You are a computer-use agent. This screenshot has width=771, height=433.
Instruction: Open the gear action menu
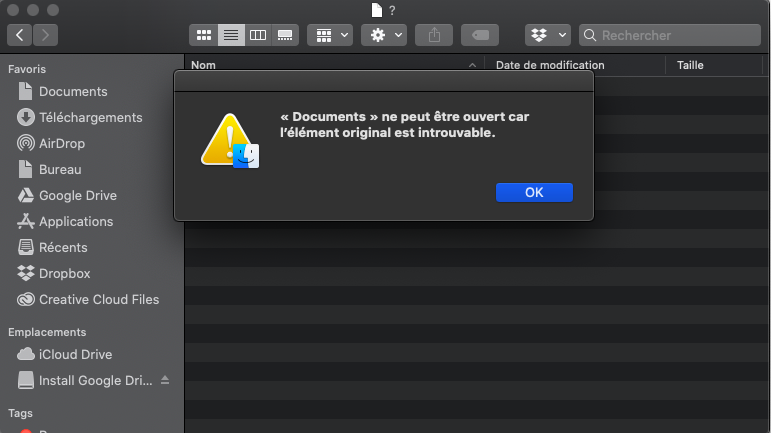point(384,35)
